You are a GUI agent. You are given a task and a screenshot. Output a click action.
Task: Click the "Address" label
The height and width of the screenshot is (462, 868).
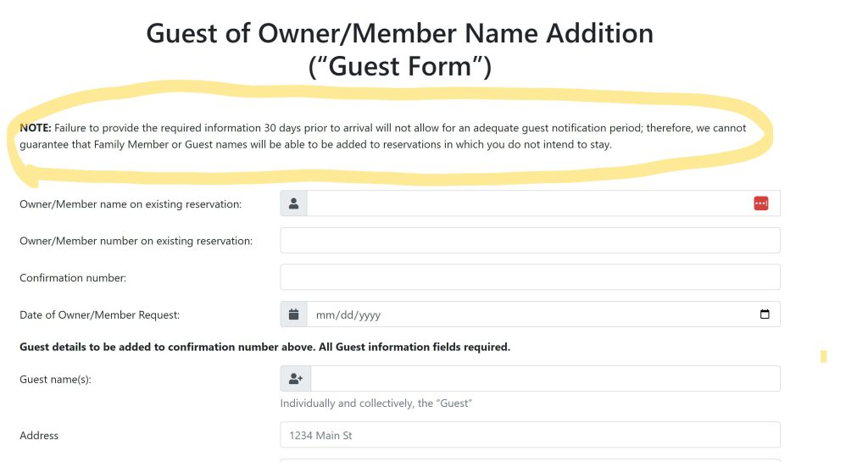click(x=39, y=436)
